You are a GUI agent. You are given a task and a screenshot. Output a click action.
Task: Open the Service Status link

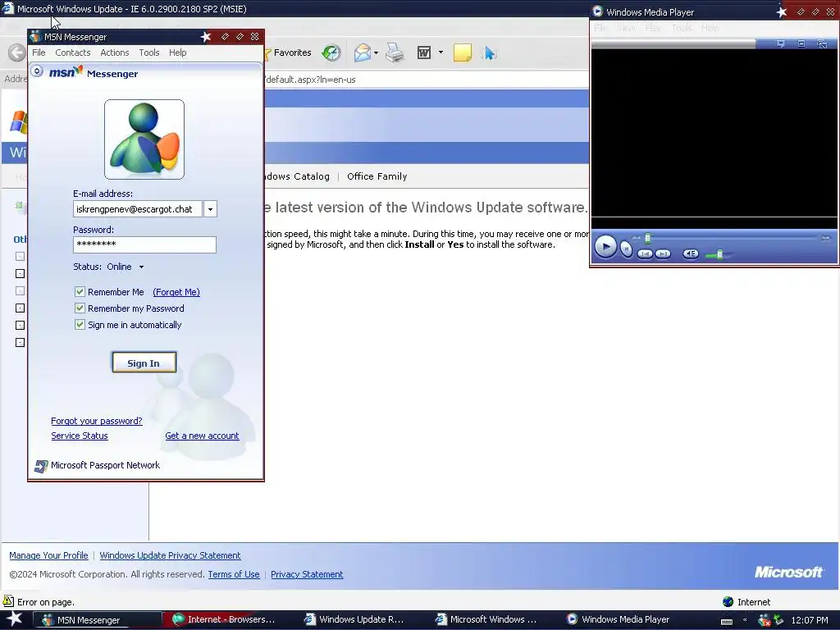coord(80,436)
